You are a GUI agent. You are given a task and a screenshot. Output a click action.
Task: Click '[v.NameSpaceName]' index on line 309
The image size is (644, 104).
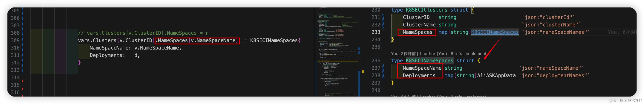click(213, 40)
